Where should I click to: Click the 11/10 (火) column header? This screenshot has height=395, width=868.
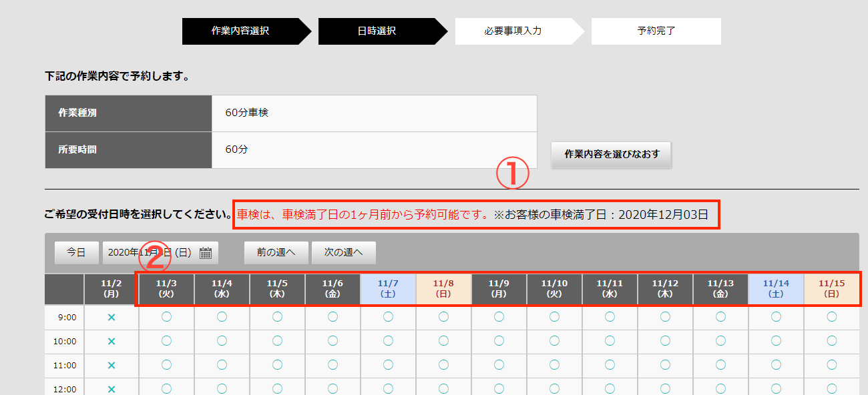point(554,288)
